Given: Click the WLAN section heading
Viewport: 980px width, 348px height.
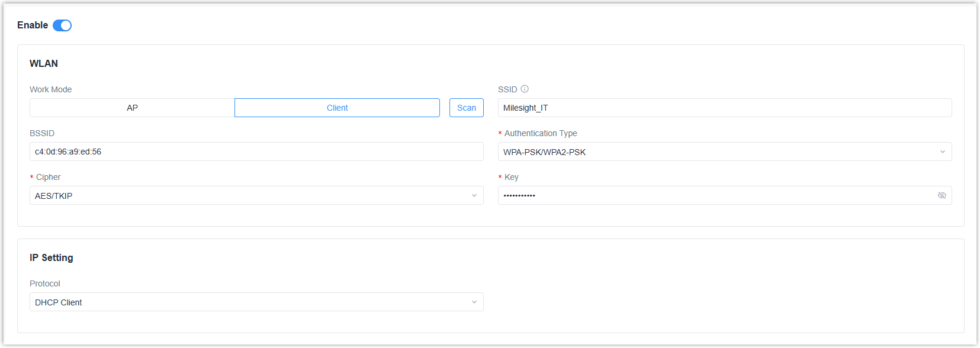Looking at the screenshot, I should point(44,64).
